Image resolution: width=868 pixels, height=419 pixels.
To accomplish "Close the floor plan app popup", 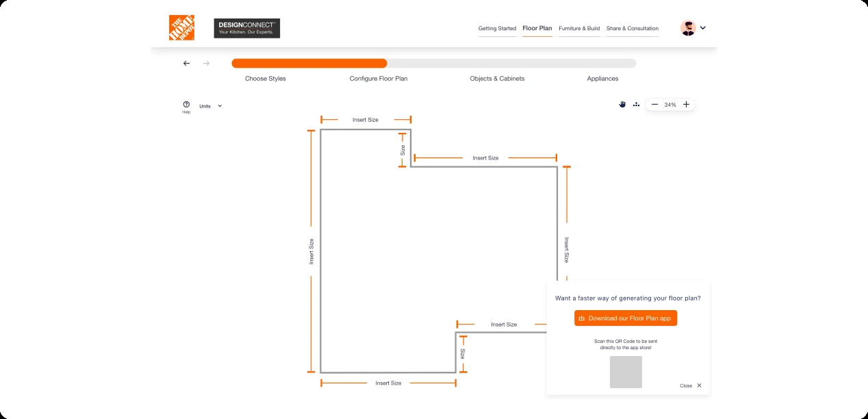I will tap(691, 385).
